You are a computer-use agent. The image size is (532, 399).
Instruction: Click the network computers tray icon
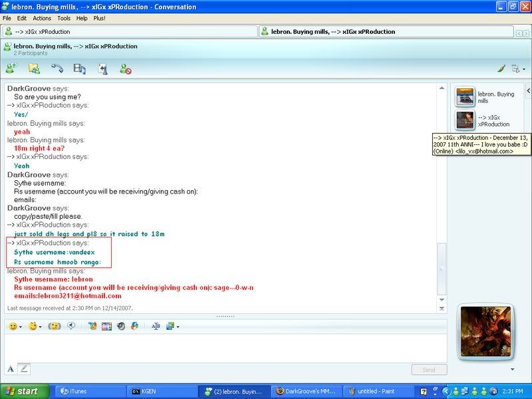(465, 392)
